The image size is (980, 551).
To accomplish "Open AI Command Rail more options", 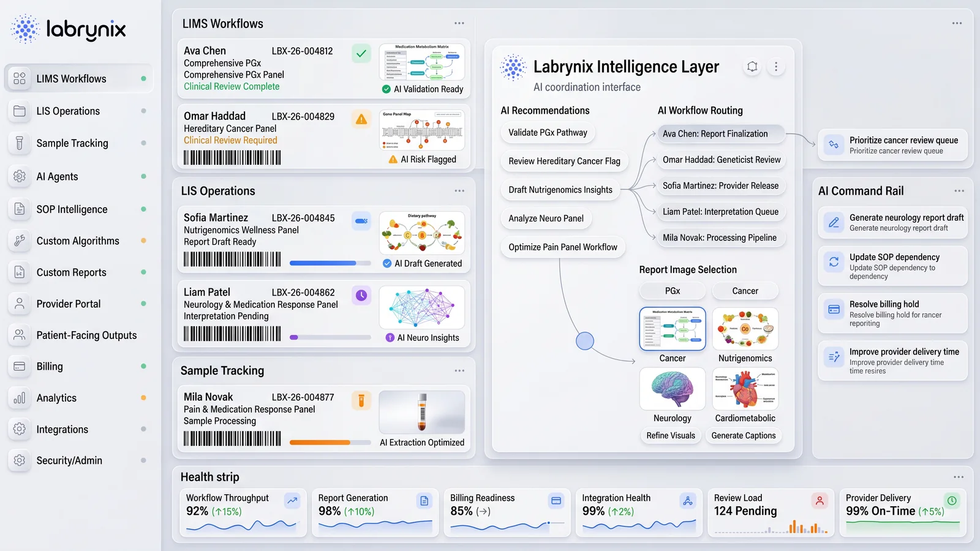I will [959, 191].
